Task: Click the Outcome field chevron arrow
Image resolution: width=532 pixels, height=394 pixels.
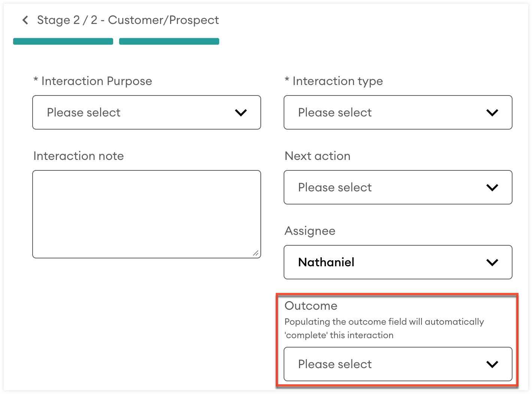Action: (x=492, y=364)
